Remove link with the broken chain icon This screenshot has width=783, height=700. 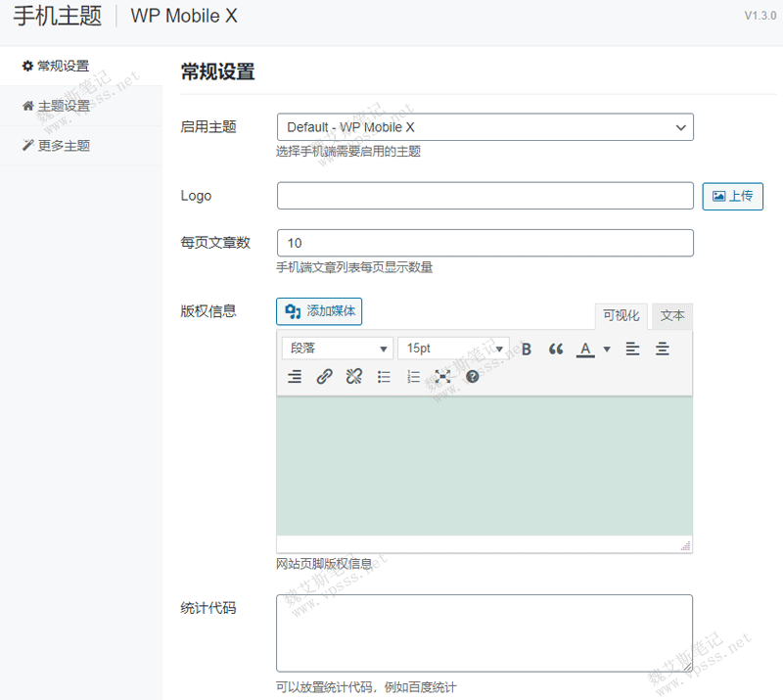354,376
